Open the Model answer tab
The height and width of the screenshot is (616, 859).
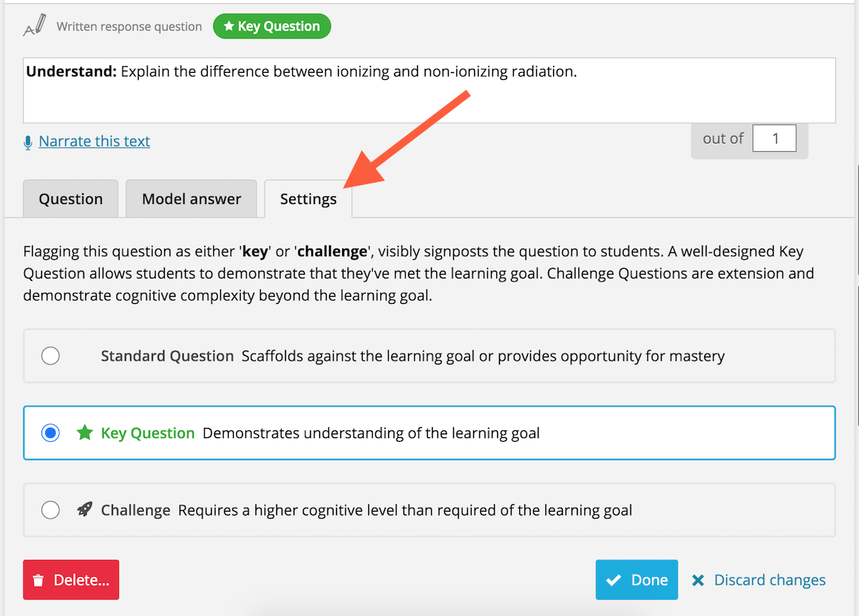point(191,199)
